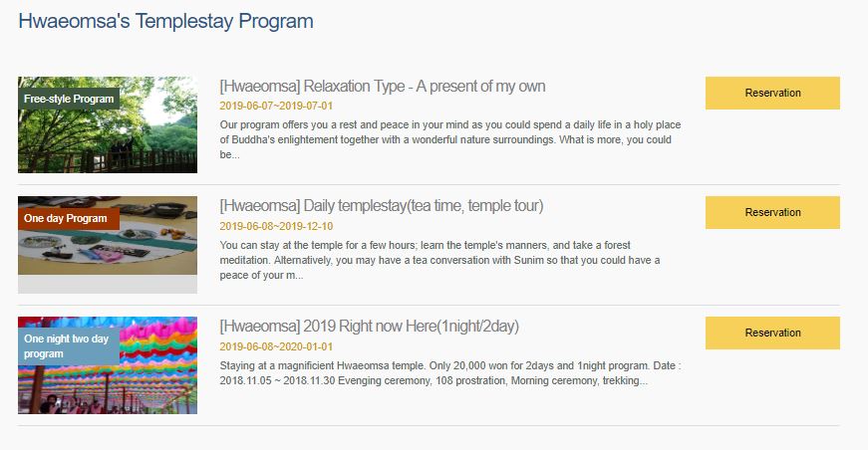Open Relaxation Type - A present of my own
868x450 pixels.
pos(382,86)
